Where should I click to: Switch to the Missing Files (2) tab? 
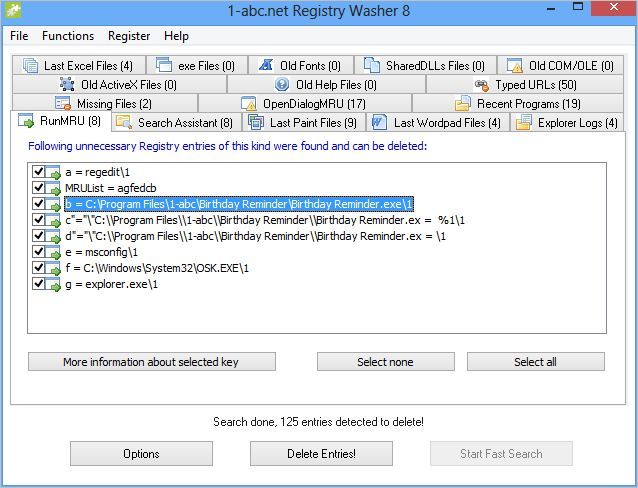[105, 103]
